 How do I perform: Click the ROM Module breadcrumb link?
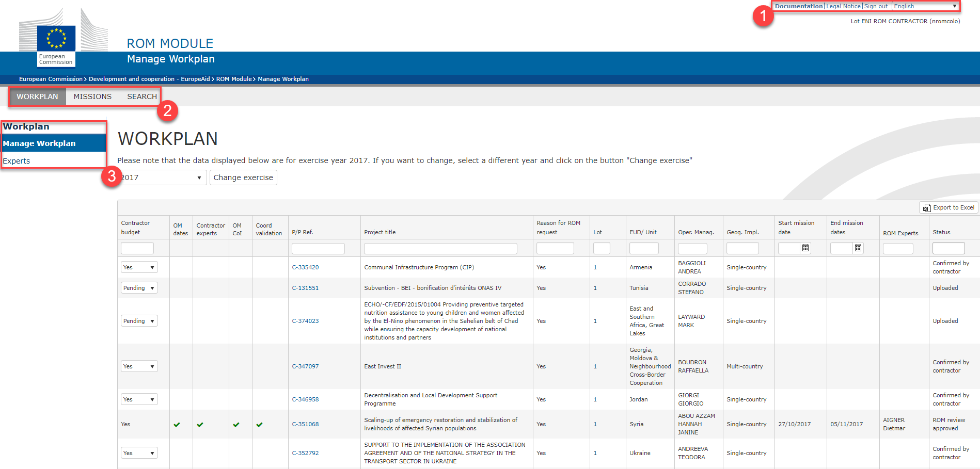point(234,79)
